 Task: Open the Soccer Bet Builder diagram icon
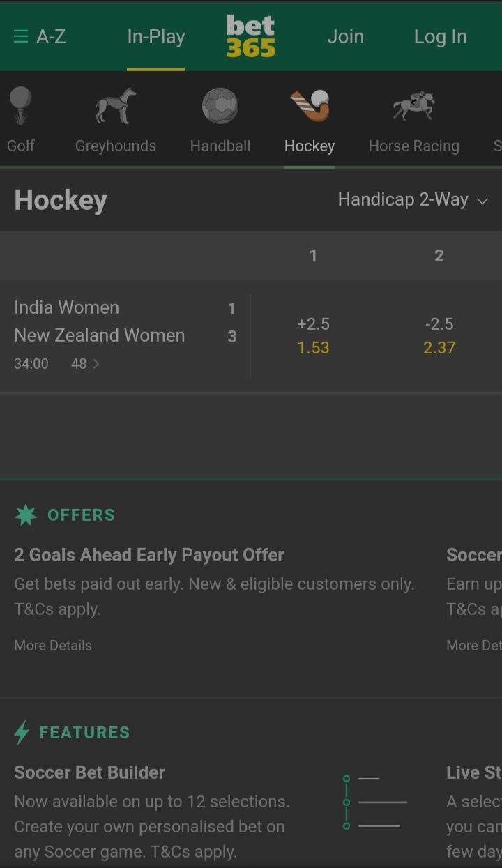point(374,802)
